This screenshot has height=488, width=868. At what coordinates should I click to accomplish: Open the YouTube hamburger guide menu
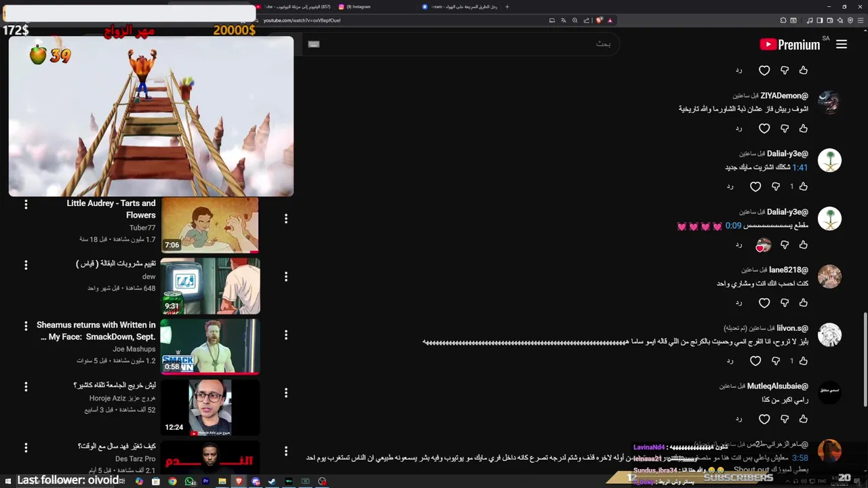[x=842, y=45]
